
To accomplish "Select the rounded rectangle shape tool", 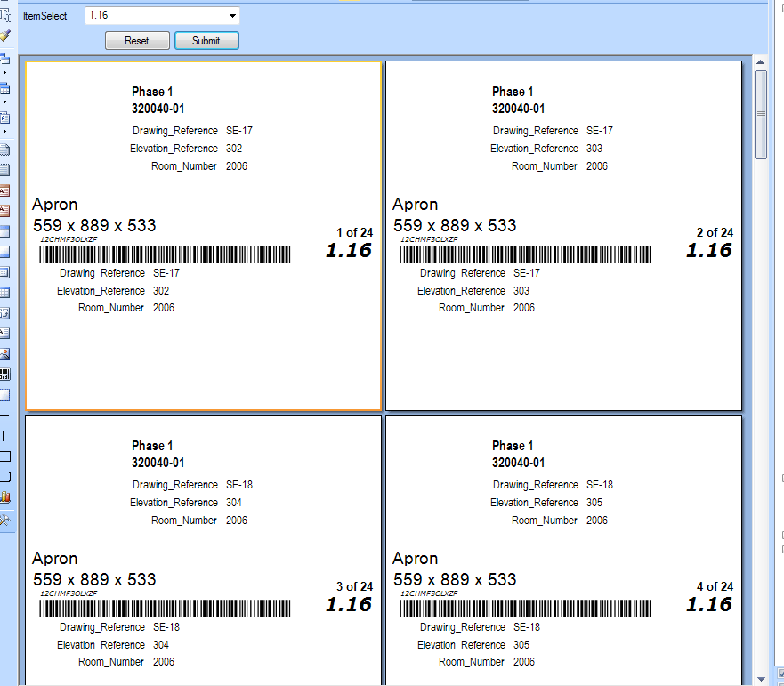I will coord(5,477).
